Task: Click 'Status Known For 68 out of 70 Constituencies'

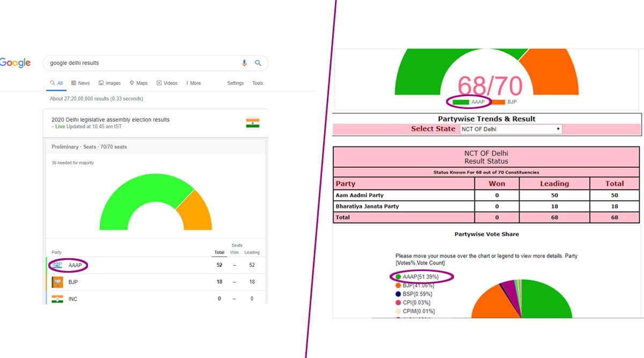Action: pyautogui.click(x=486, y=172)
